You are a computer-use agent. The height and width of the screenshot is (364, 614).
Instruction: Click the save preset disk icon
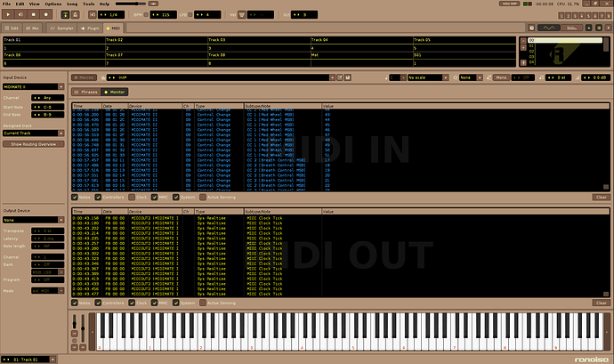pos(347,77)
